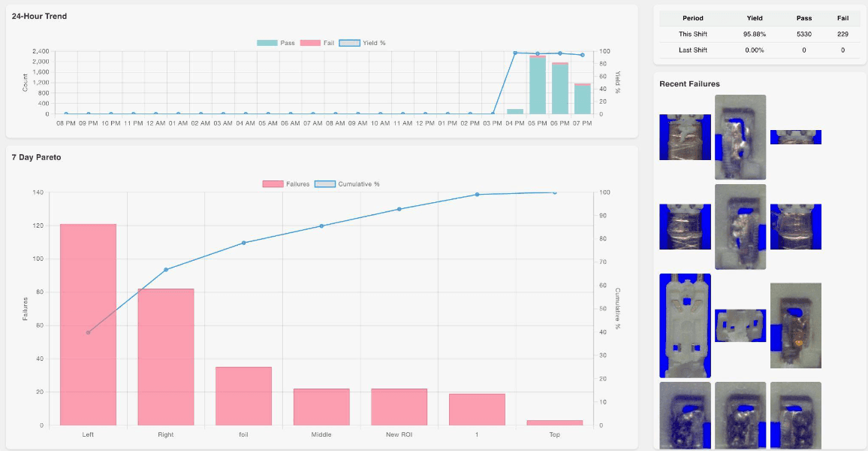Sort the table by the Fail column header
Viewport: 868px width, 451px height.
pos(842,18)
